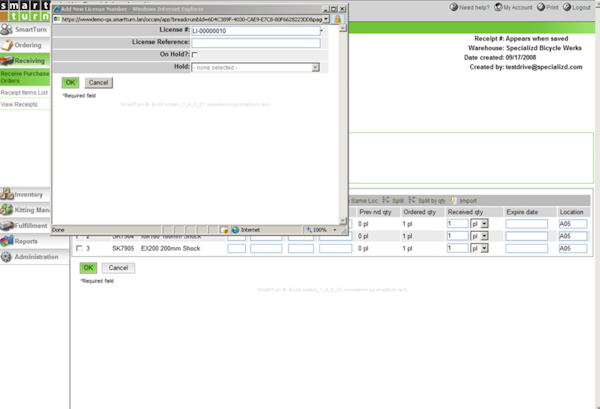Click Cancel in the Add New License Number popup
The image size is (600, 409).
99,82
